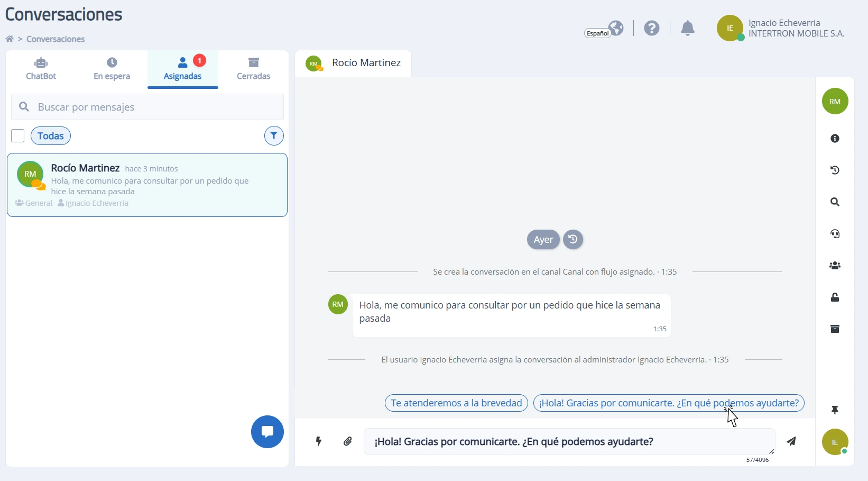Open the Español language selector
Screen dimensions: 868x481
point(604,29)
